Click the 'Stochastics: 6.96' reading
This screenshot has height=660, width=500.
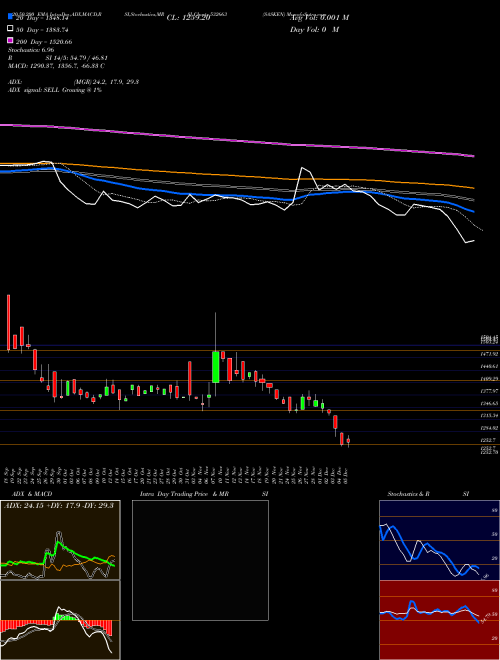(x=31, y=50)
